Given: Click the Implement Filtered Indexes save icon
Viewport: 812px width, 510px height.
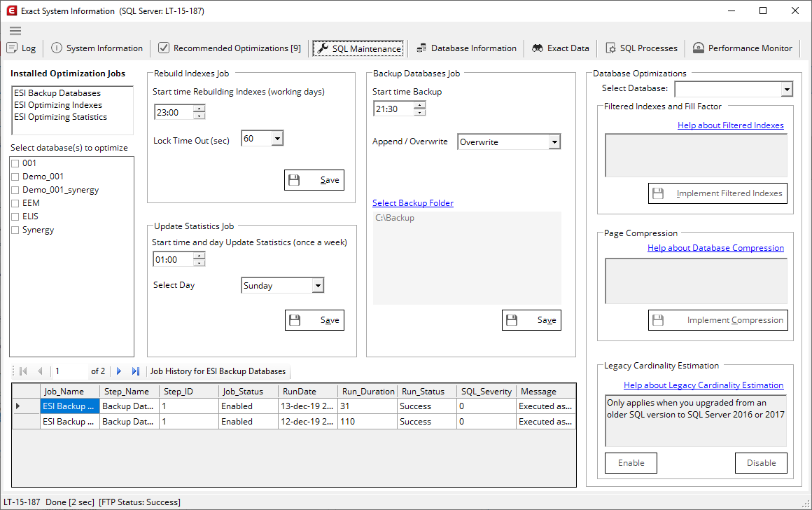Looking at the screenshot, I should tap(659, 193).
